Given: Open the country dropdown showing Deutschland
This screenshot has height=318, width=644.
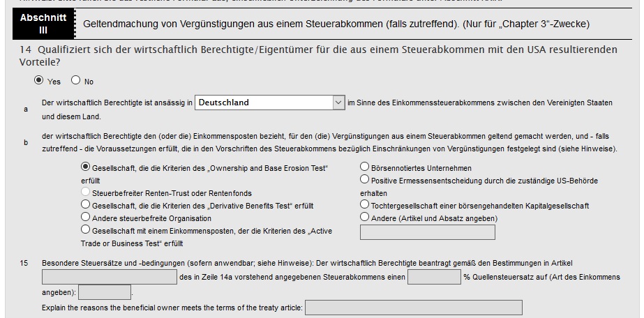Looking at the screenshot, I should click(x=270, y=103).
